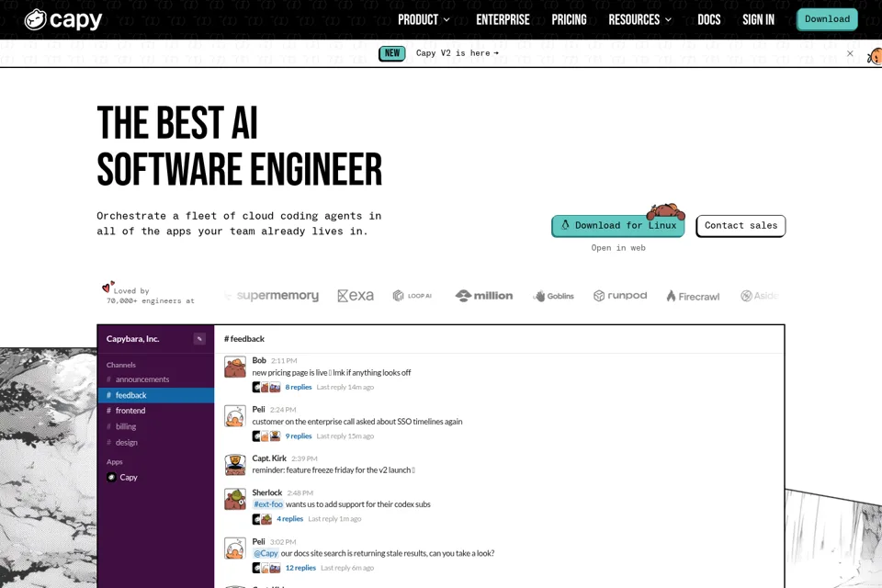The width and height of the screenshot is (882, 588).
Task: Click the exa logo
Action: (356, 296)
